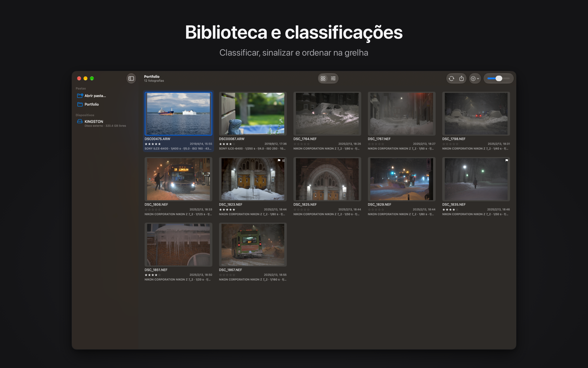Adjust the thumbnail size slider

(x=499, y=78)
